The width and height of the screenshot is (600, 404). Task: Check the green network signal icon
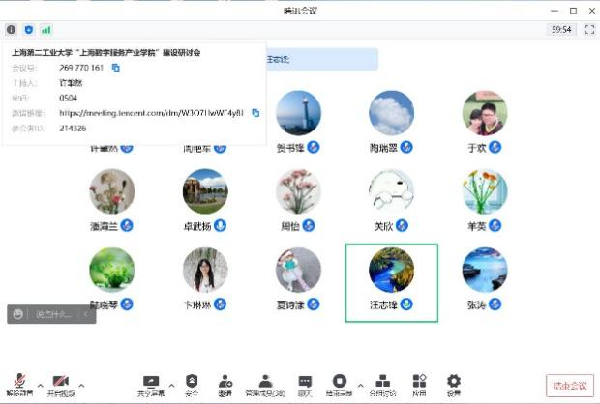coord(45,30)
